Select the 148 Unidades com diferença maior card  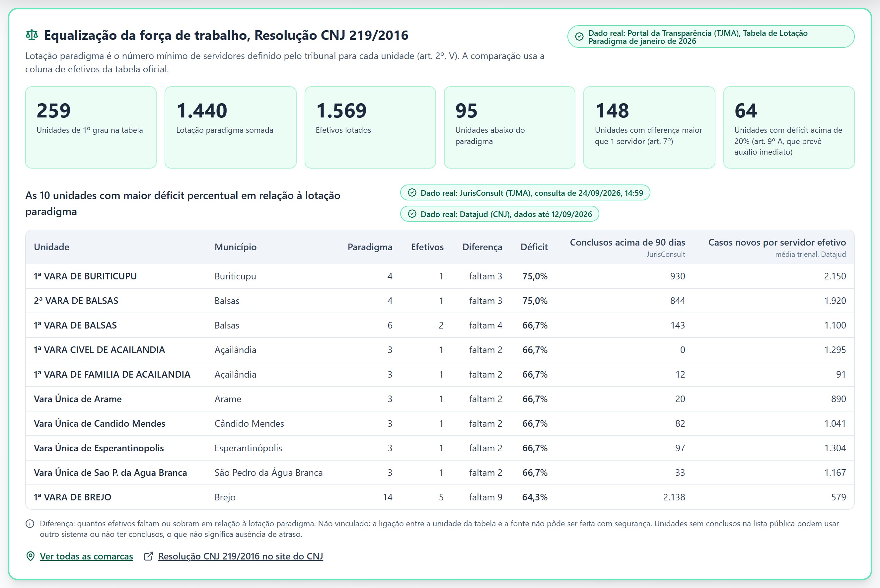click(649, 127)
